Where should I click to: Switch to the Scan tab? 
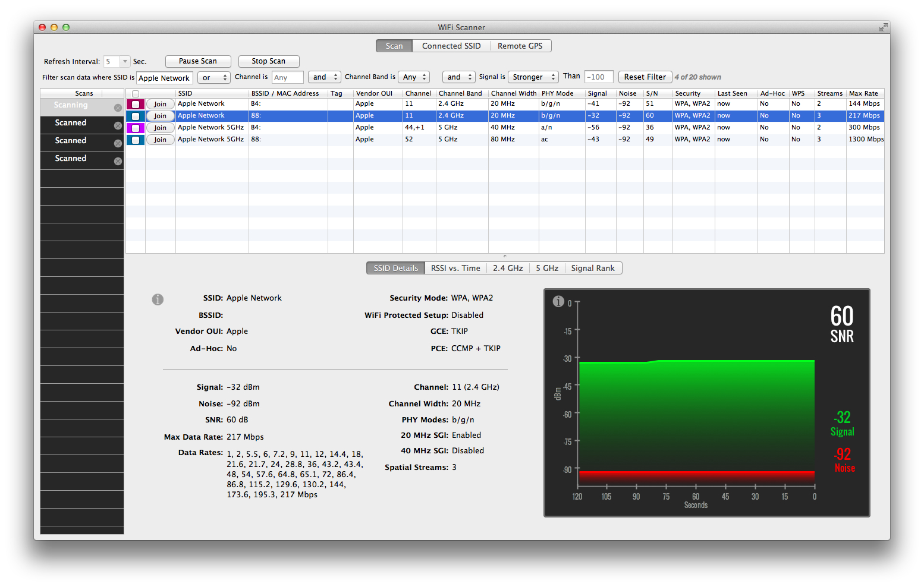(x=394, y=46)
